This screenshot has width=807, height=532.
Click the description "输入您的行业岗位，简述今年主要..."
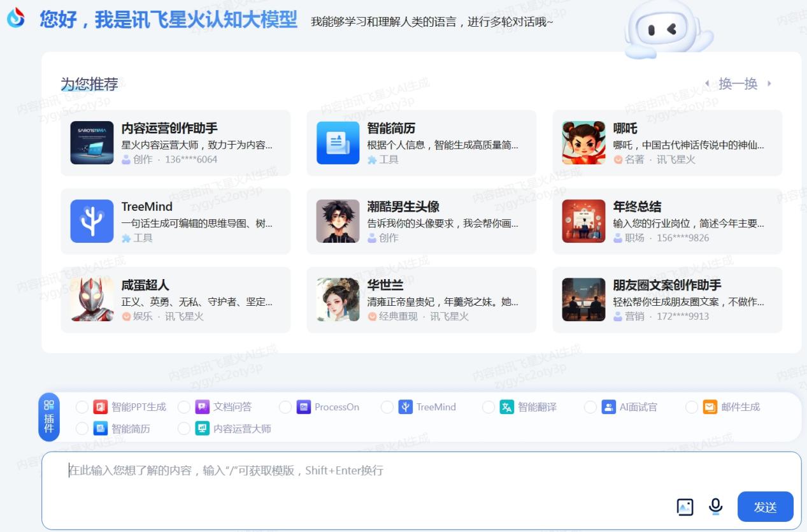click(x=689, y=223)
